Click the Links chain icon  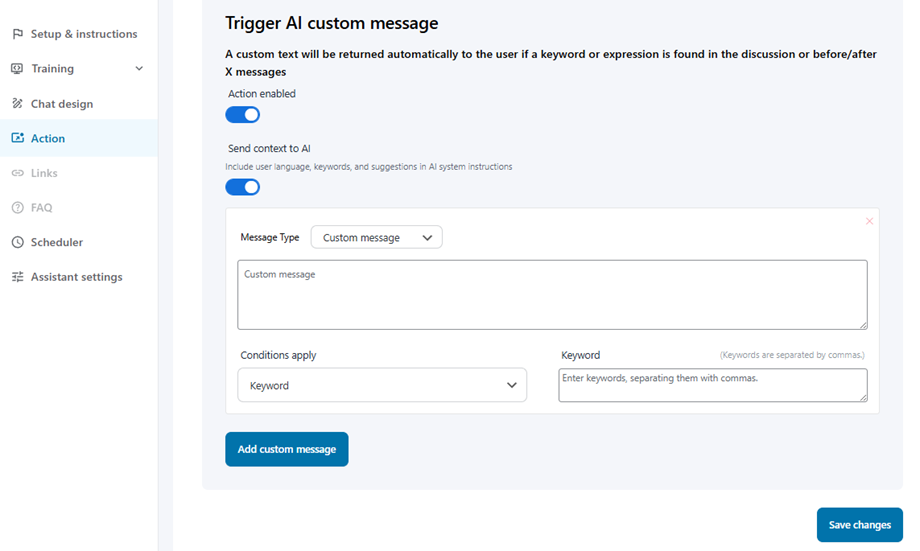17,173
